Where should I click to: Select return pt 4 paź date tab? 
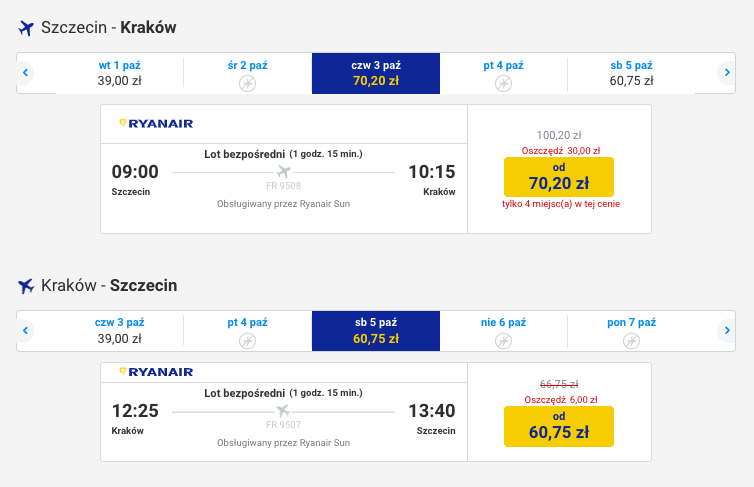248,331
